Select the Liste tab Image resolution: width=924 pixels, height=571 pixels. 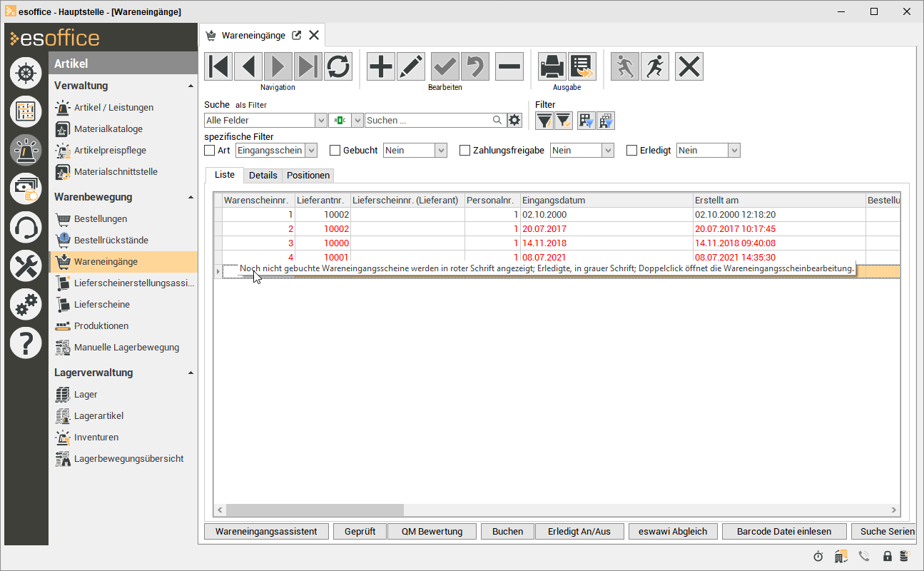[x=225, y=175]
